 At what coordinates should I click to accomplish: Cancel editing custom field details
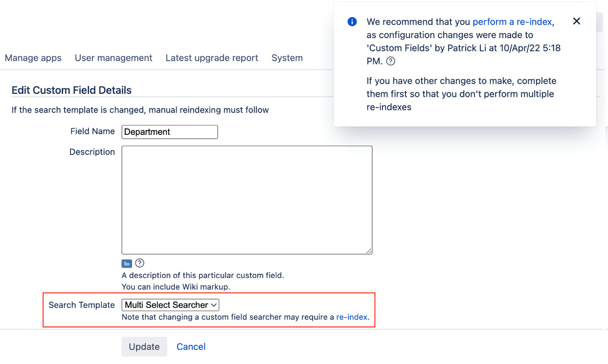[191, 346]
